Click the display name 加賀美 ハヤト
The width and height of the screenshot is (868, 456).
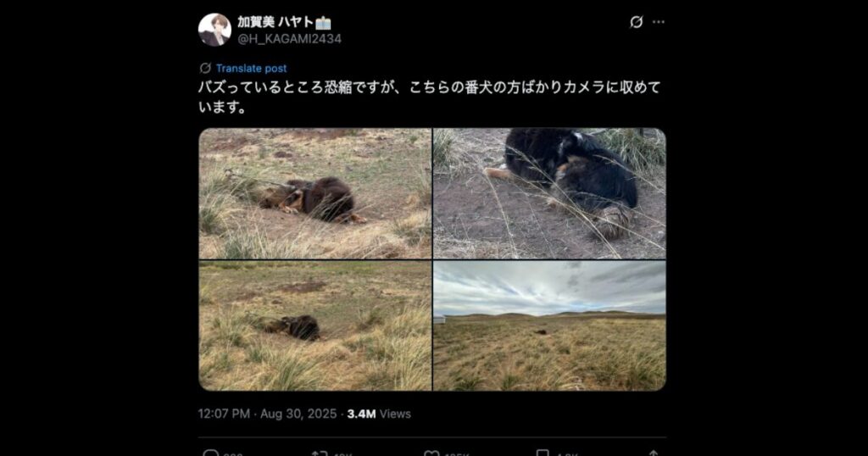[x=275, y=22]
